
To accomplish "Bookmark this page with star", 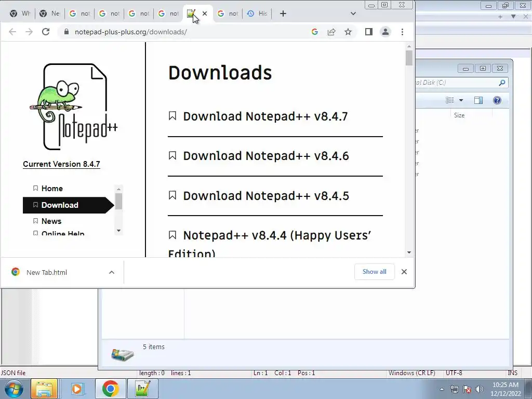I will point(348,32).
